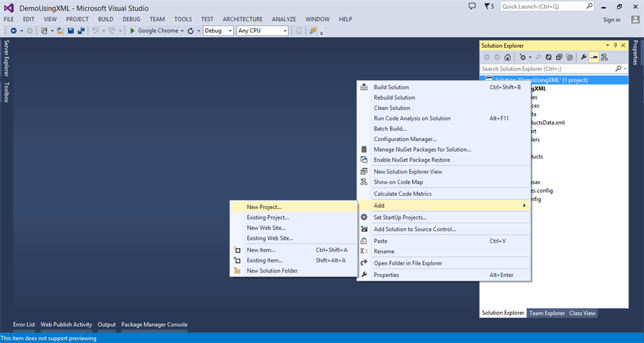Toggle auto-hide pin on Solution Explorer
The height and width of the screenshot is (343, 644).
[x=615, y=45]
